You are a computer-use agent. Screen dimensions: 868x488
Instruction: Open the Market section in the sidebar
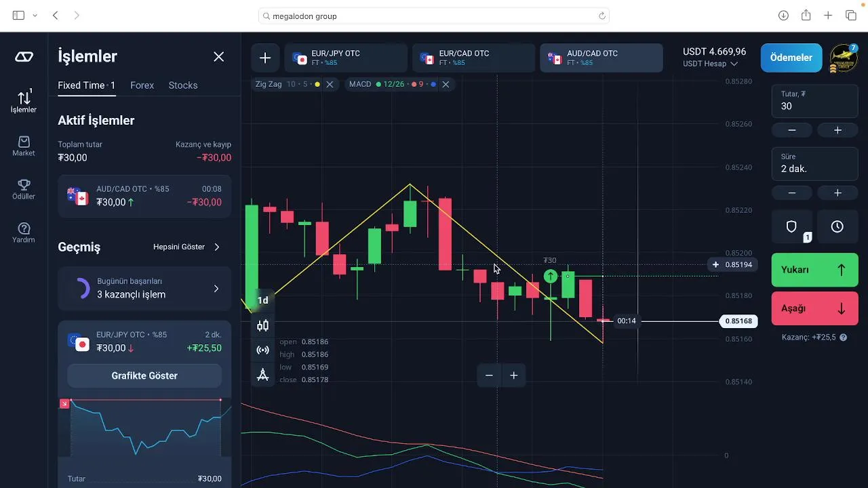tap(24, 145)
